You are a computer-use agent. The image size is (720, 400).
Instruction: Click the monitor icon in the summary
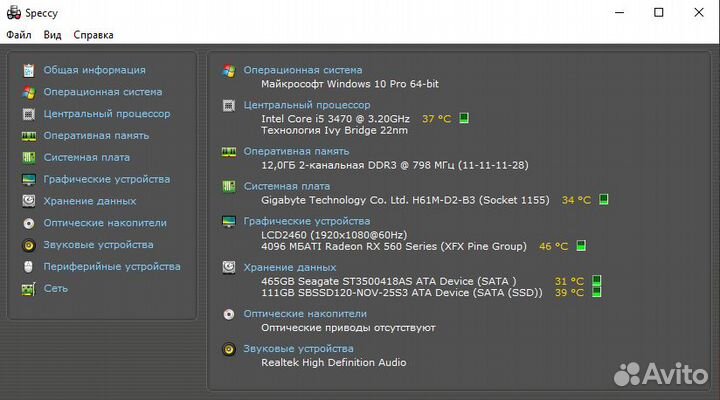[229, 221]
